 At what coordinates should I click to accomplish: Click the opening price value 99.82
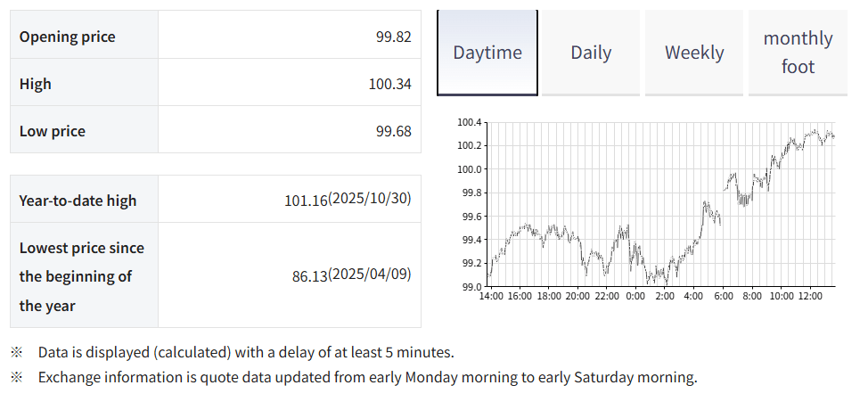click(393, 37)
